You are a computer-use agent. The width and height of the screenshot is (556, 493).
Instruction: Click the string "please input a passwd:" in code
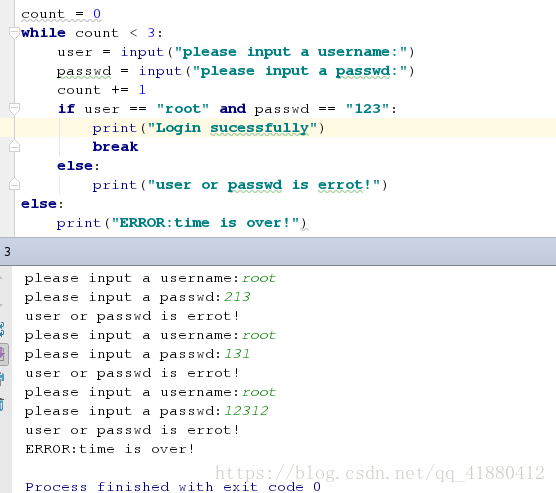(x=299, y=71)
